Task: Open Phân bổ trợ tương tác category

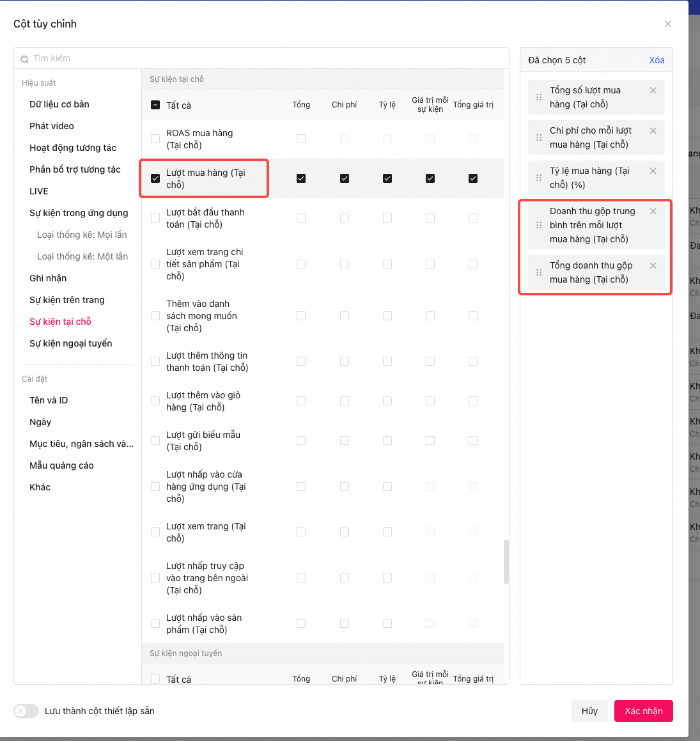Action: (x=75, y=169)
